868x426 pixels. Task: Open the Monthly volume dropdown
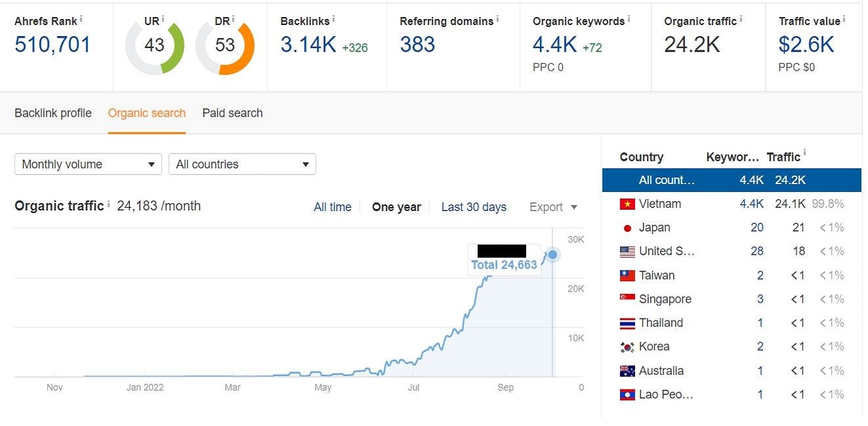[88, 164]
